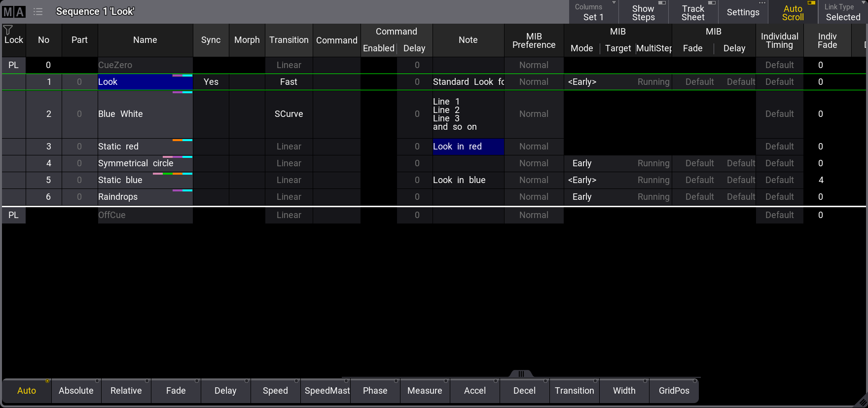Select the Fade layer tab
The image size is (868, 408).
(176, 391)
